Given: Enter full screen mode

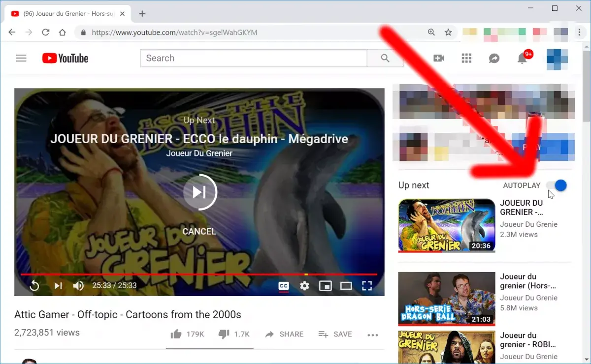Looking at the screenshot, I should point(367,285).
